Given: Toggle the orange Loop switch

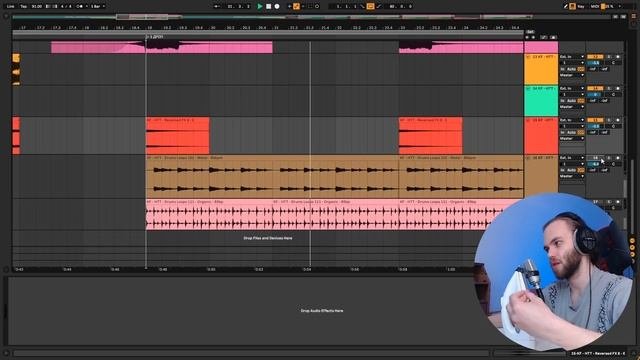Looking at the screenshot, I should (370, 6).
